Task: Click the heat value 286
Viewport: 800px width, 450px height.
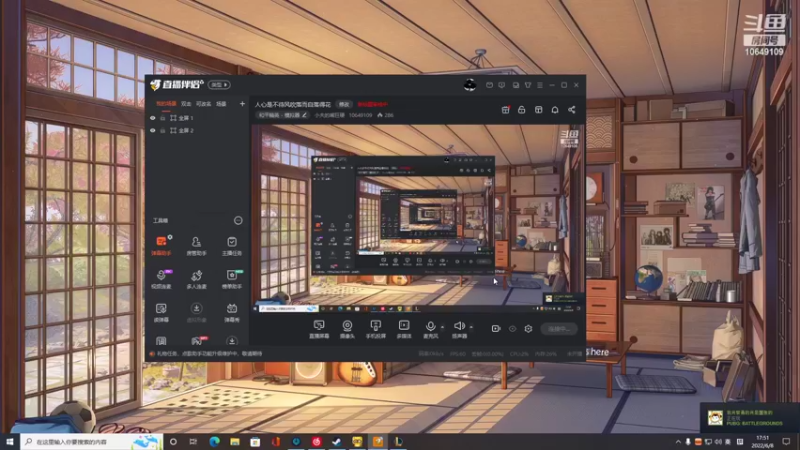Action: (x=385, y=115)
